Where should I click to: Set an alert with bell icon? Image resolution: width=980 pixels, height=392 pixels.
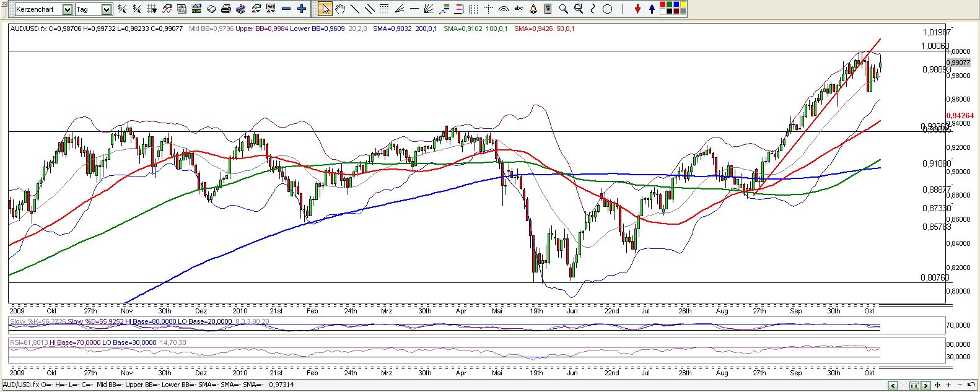click(533, 9)
